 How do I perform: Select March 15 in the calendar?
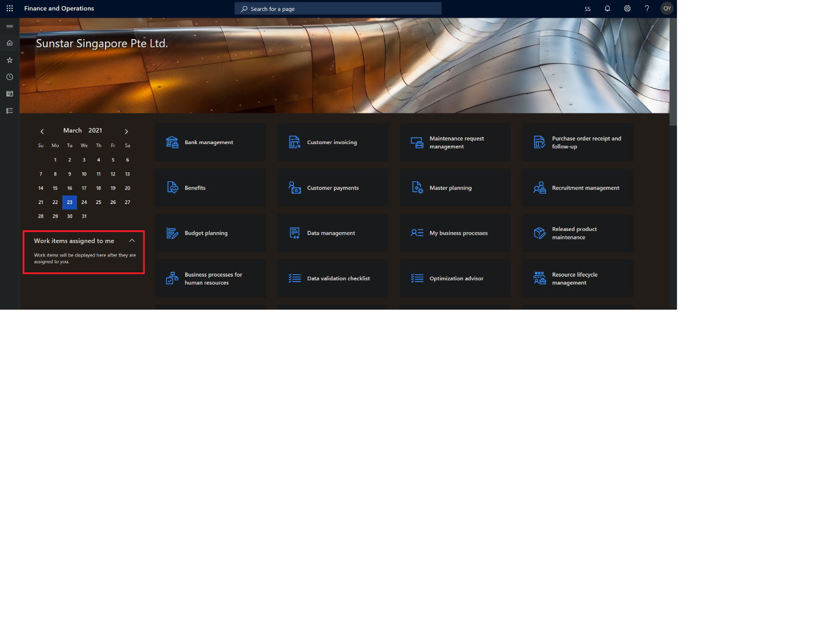click(55, 188)
